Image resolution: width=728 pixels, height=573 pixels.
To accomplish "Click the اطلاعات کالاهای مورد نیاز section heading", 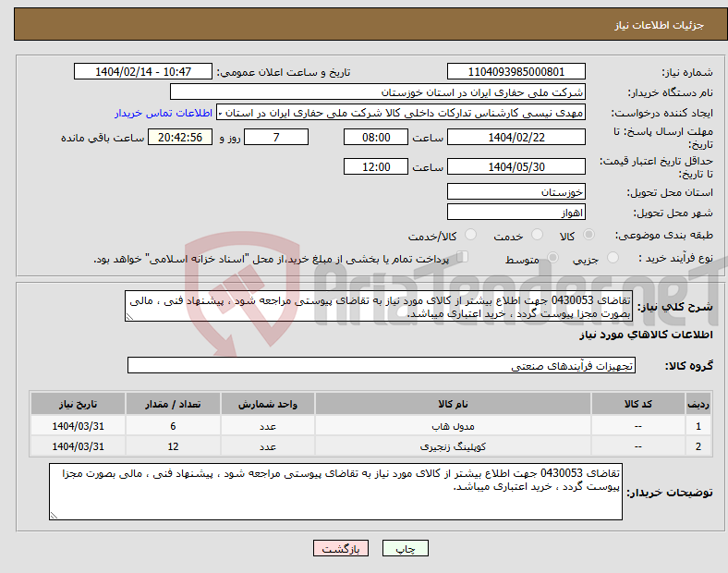I will 646,335.
